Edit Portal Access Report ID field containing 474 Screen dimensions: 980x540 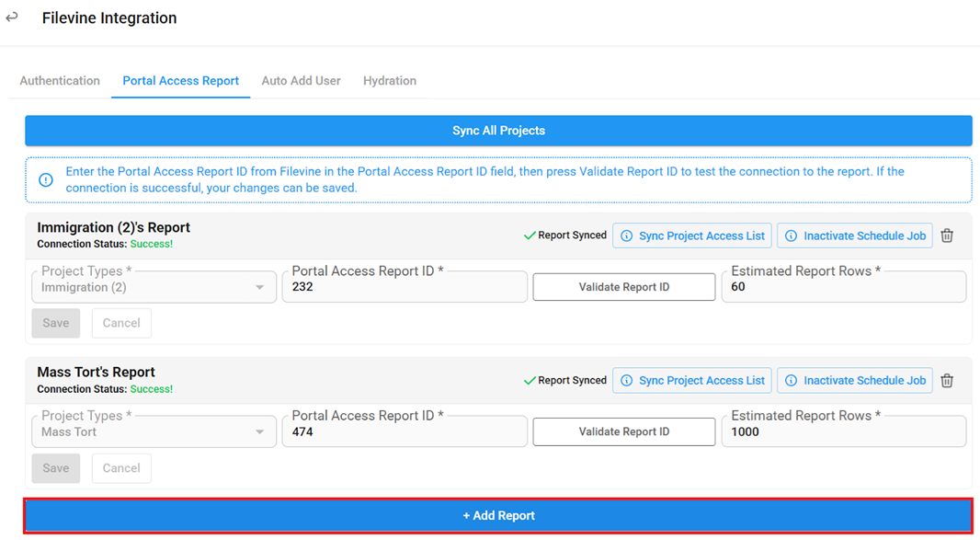click(405, 431)
